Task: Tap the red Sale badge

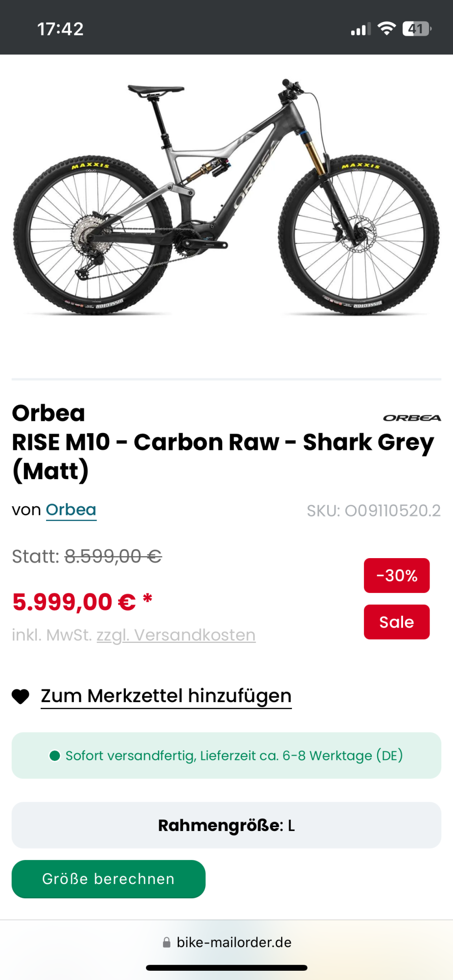Action: coord(396,622)
